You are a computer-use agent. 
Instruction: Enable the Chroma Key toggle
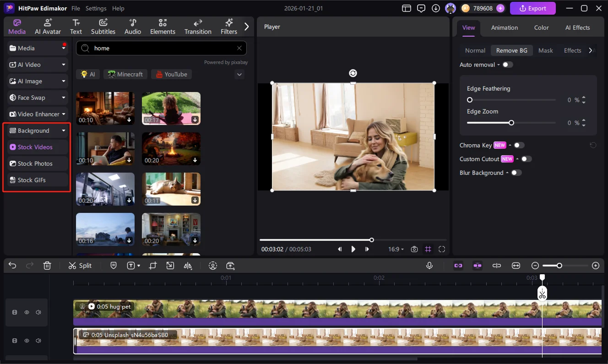click(x=520, y=145)
